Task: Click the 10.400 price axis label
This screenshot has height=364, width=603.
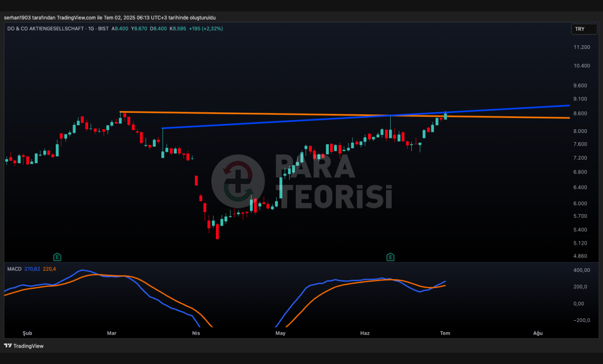Action: (x=581, y=66)
